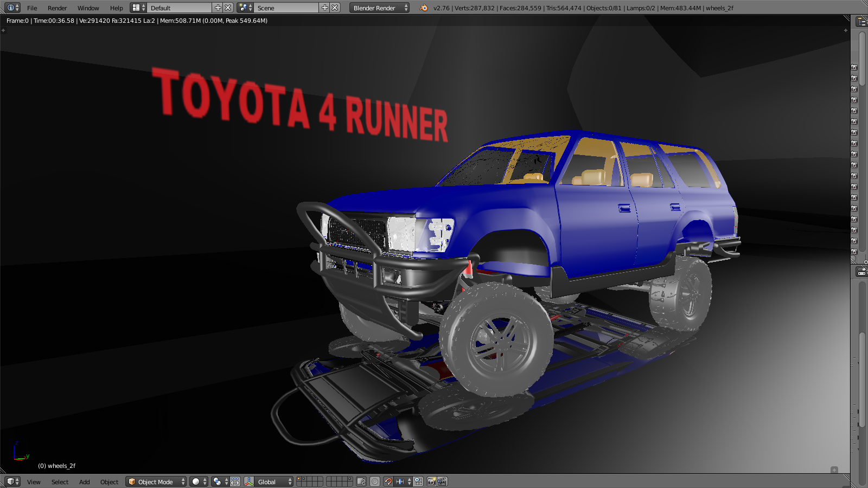Screen dimensions: 868x488
Task: Browse screen layouts icon
Action: click(x=138, y=8)
